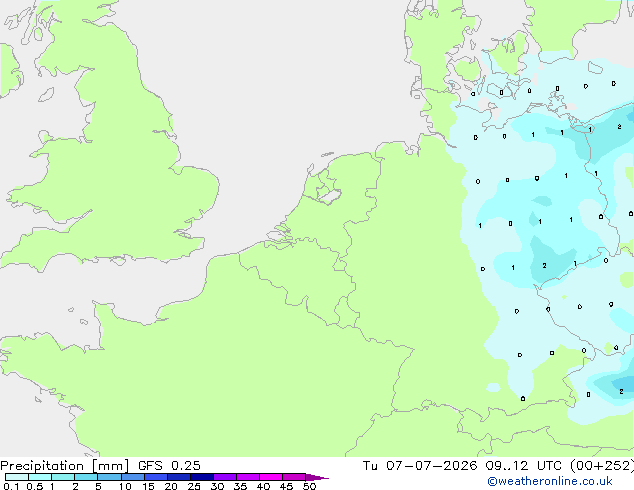Viewport: 634px width, 490px height.
Task: Click the '35' legend scale label
Action: [240, 486]
